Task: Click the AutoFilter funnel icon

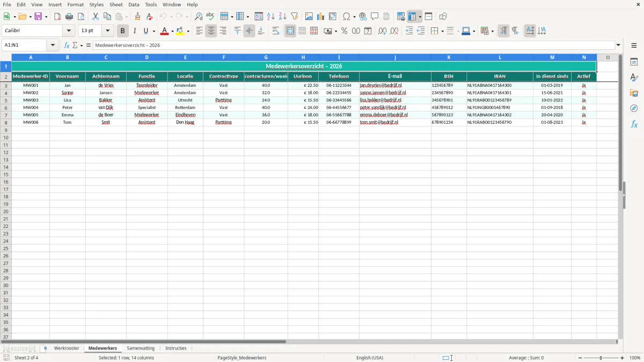Action: [295, 17]
